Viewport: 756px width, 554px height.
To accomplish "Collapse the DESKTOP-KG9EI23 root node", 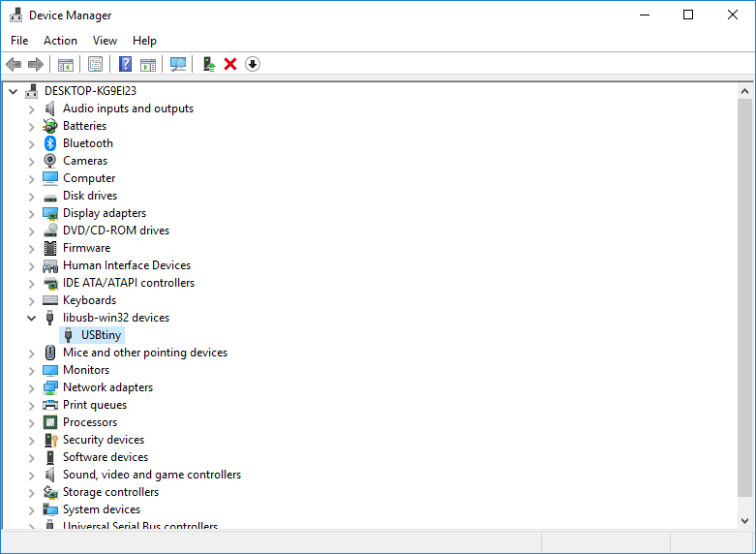I will [x=14, y=91].
